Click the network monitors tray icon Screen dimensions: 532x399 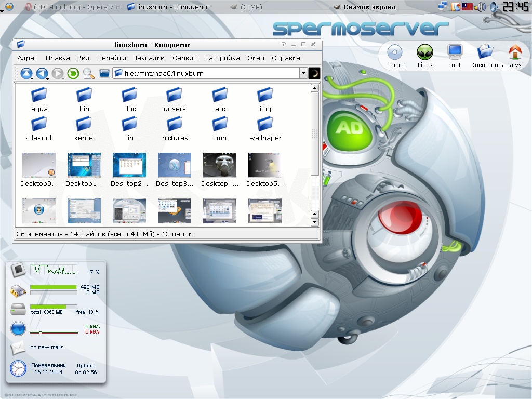[x=443, y=6]
